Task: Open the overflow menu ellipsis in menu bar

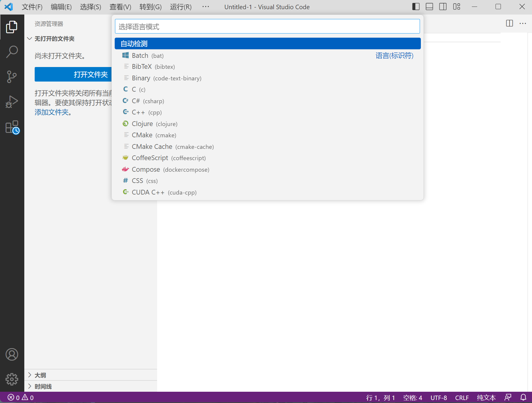Action: [206, 7]
